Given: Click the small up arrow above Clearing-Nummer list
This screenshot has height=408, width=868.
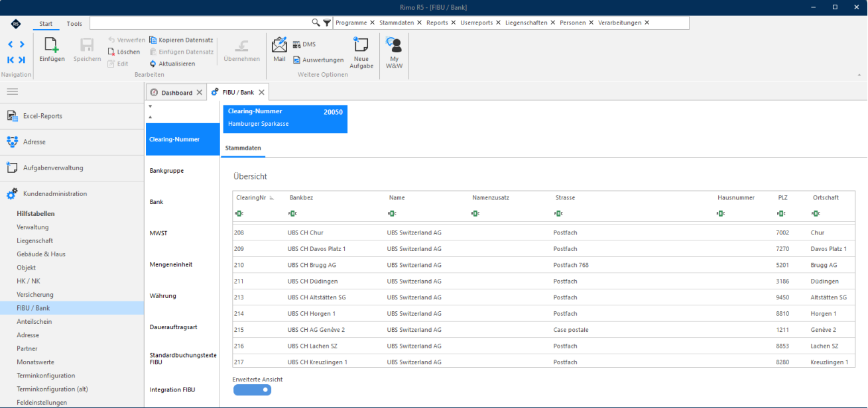Looking at the screenshot, I should tap(151, 116).
